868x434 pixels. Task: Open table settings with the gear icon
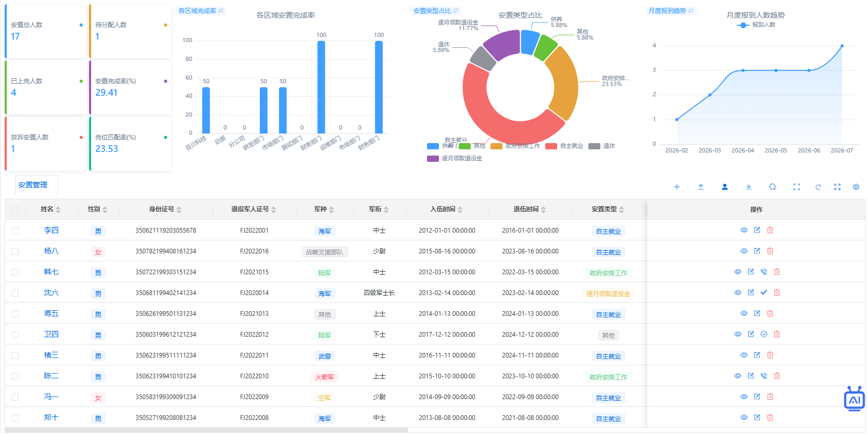point(856,187)
